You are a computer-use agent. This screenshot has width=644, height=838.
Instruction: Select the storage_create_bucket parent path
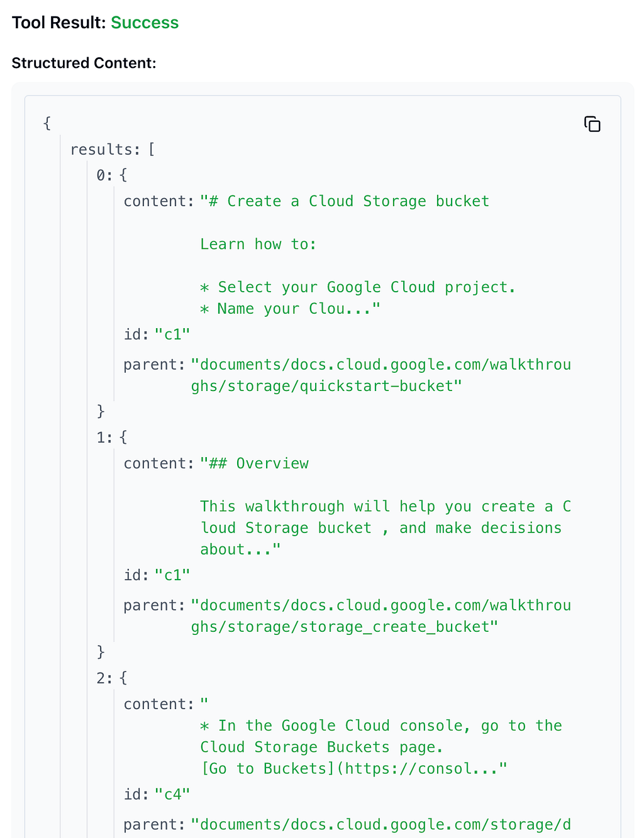(381, 616)
